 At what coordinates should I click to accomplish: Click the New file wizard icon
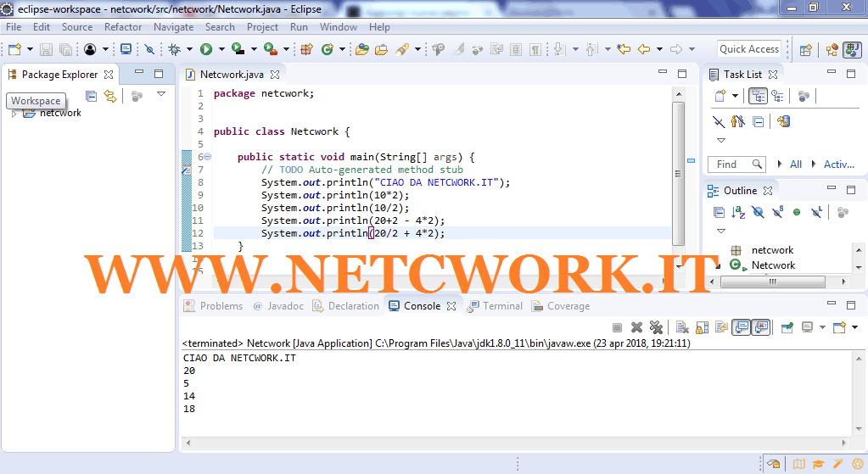(15, 49)
